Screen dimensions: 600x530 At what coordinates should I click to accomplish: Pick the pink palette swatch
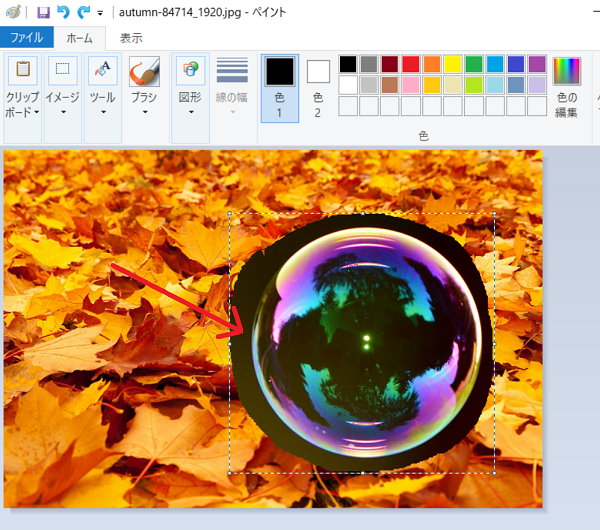coord(411,85)
